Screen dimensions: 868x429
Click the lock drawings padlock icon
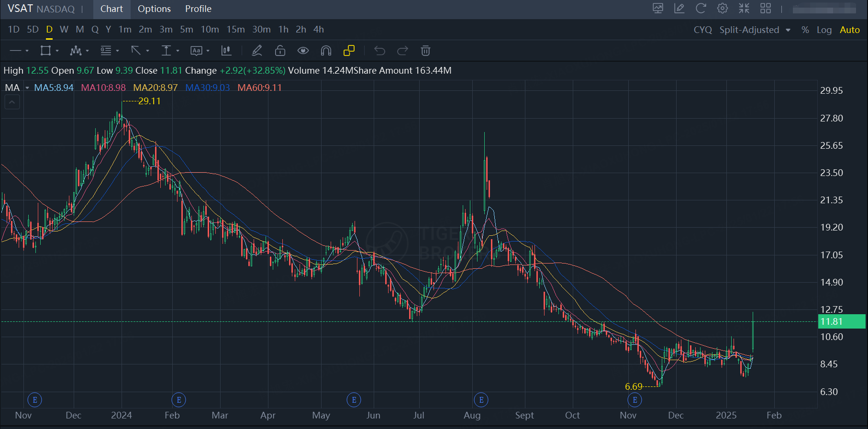(280, 51)
